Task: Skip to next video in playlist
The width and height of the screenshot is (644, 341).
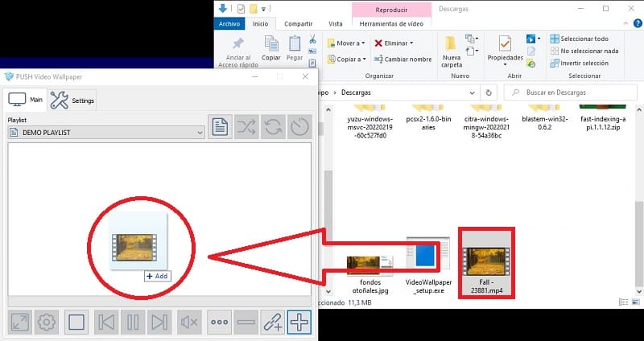Action: click(x=159, y=323)
